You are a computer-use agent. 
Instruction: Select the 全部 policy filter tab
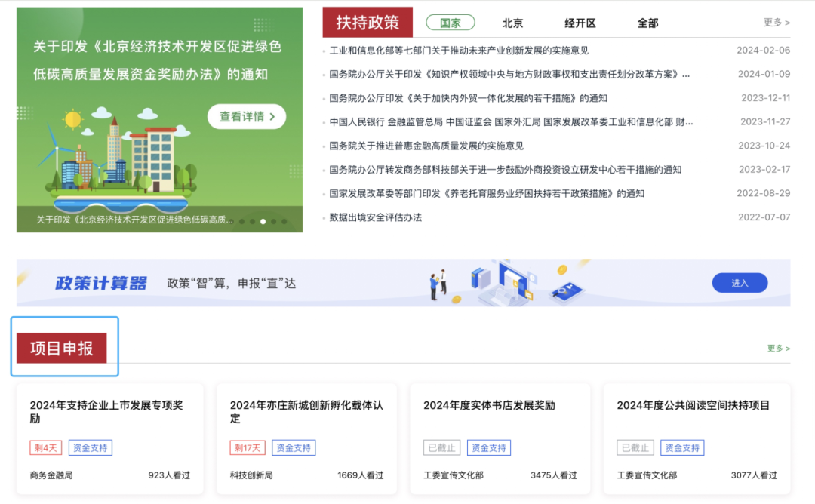tap(647, 23)
